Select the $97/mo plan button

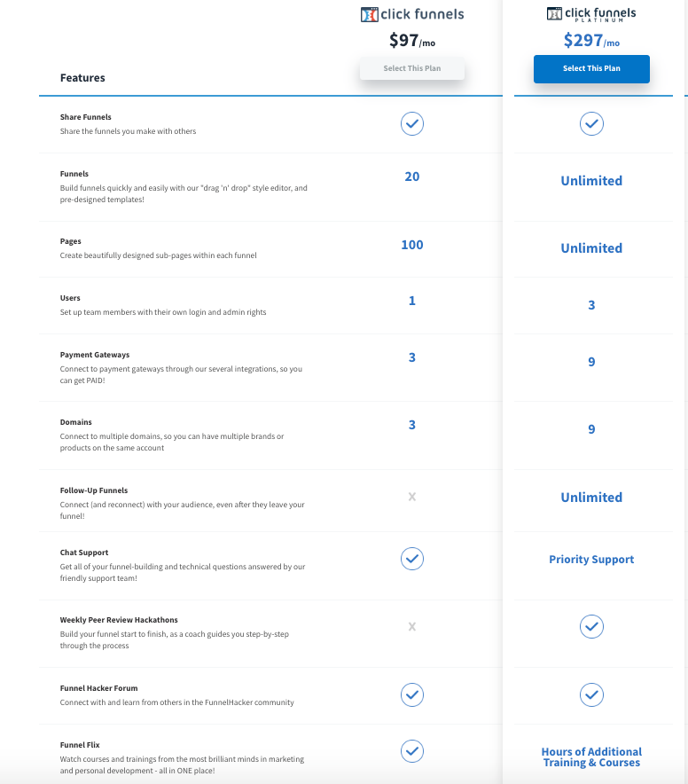coord(412,68)
